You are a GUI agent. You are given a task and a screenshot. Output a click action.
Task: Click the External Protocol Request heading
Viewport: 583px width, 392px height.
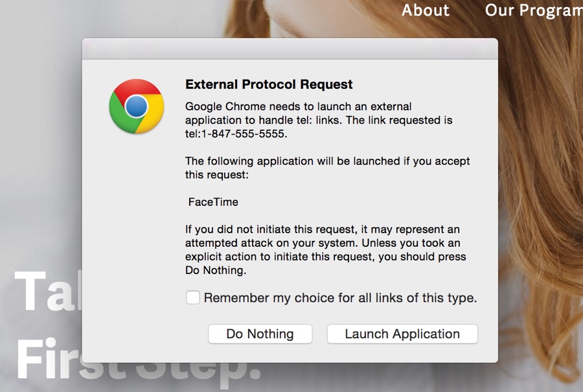pos(269,84)
